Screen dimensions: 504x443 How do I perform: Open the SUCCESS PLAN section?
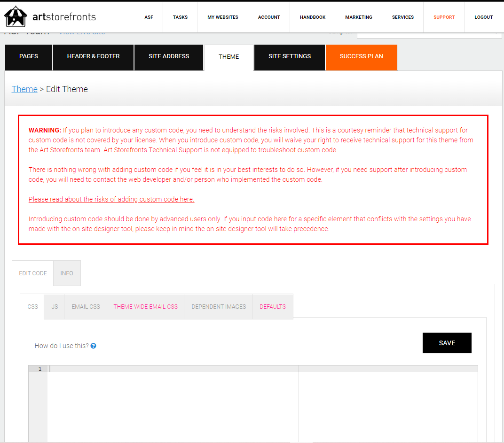click(x=361, y=56)
